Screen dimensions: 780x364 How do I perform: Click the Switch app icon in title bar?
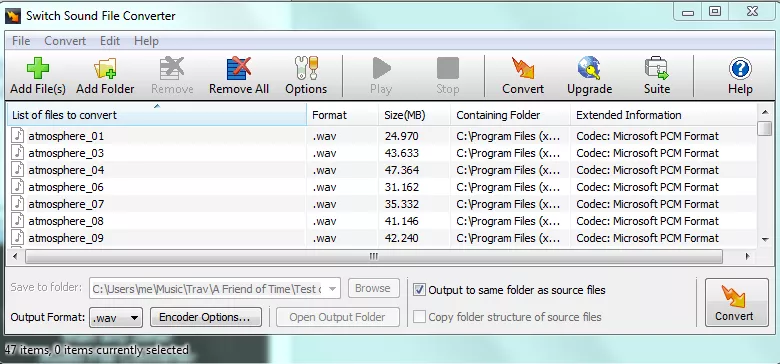coord(13,15)
